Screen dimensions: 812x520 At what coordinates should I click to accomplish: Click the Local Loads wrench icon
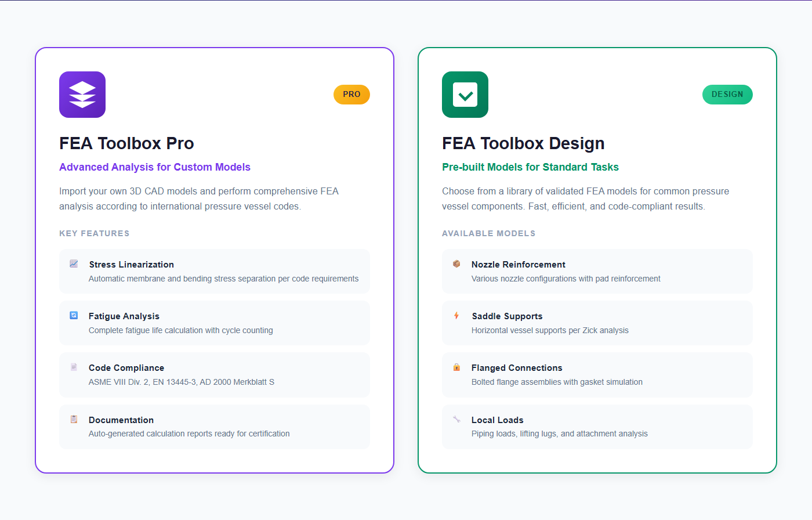456,419
